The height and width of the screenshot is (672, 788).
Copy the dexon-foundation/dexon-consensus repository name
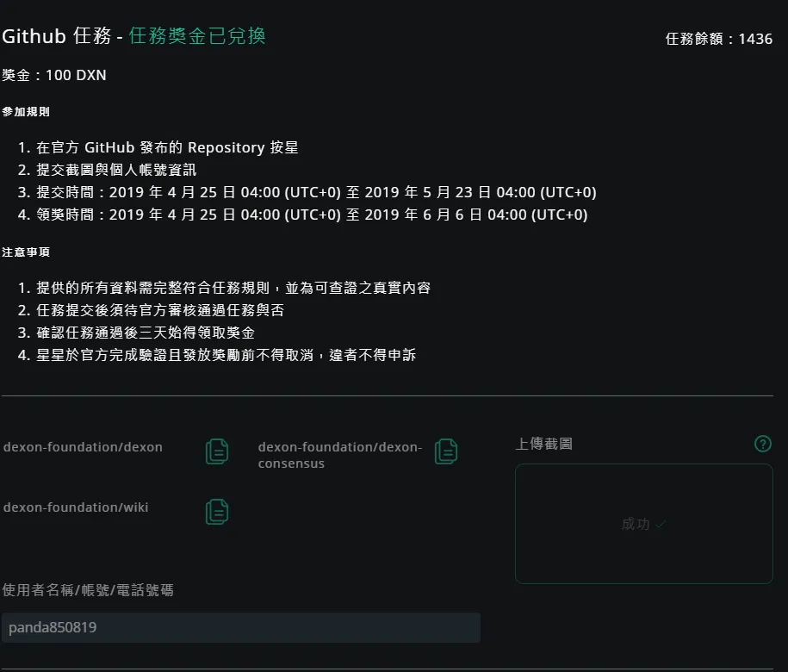(x=446, y=451)
